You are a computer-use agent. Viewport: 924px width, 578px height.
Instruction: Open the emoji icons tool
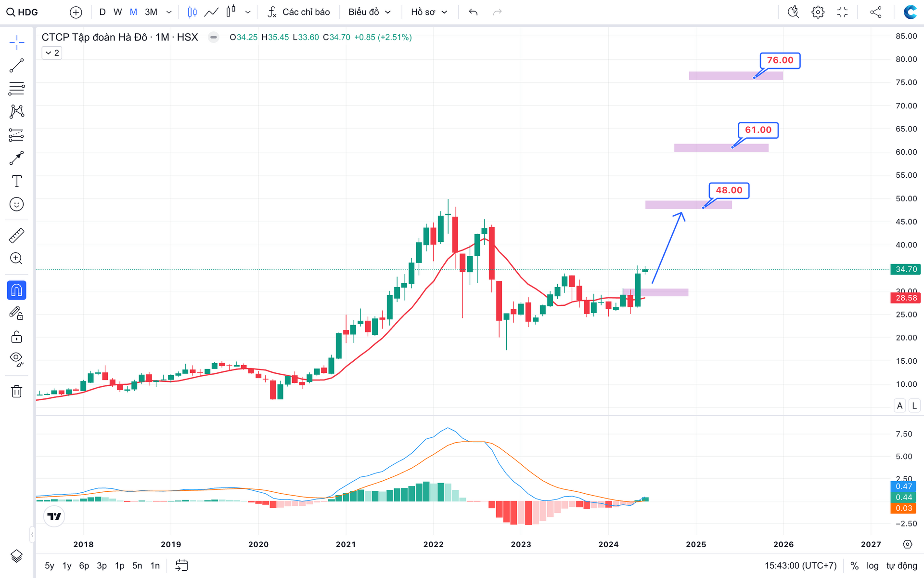point(17,204)
